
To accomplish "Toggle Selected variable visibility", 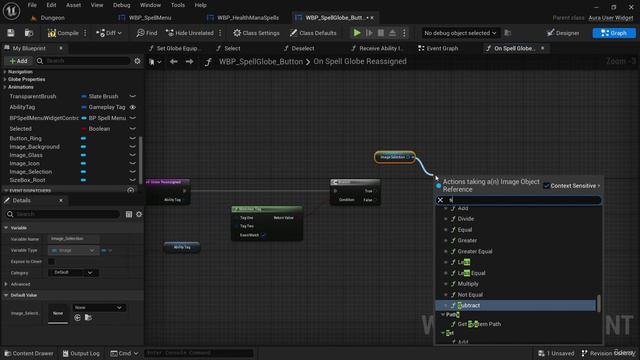I will 133,129.
